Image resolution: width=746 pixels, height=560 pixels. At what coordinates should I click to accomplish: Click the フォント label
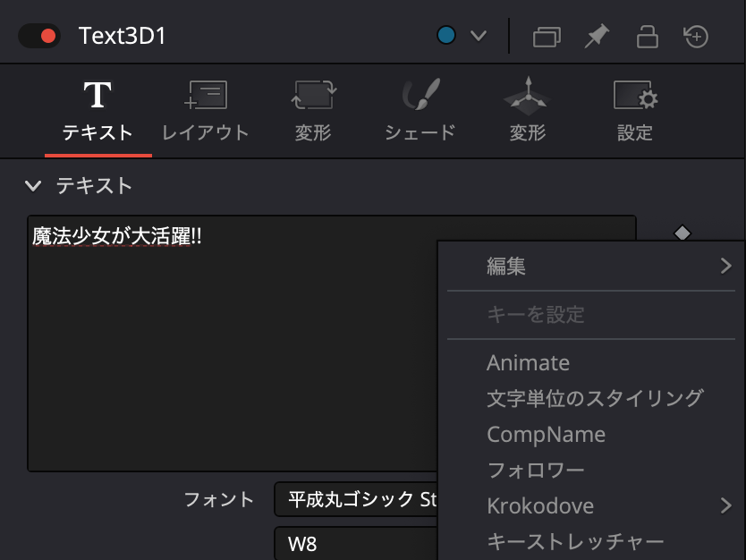coord(219,499)
